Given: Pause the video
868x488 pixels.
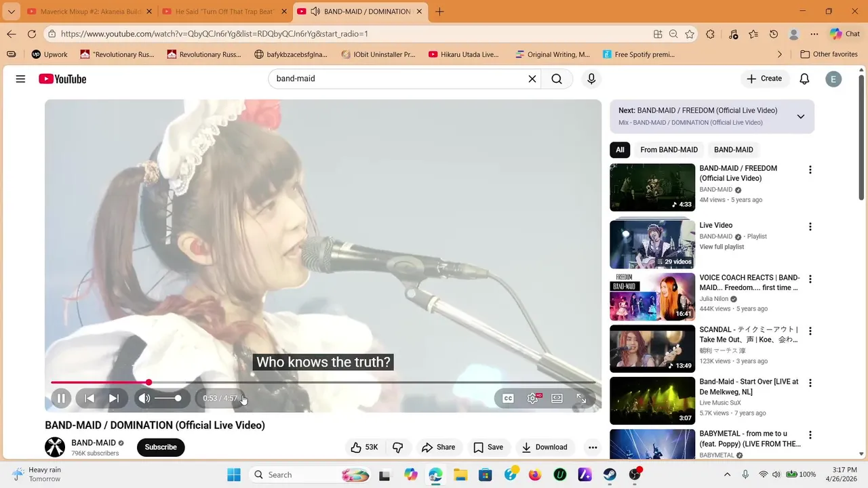Looking at the screenshot, I should [61, 399].
